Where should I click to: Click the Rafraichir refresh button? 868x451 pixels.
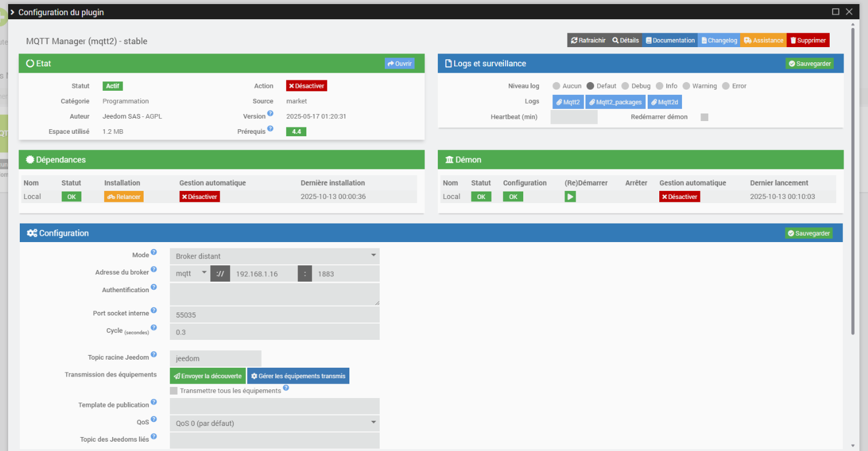pos(588,40)
